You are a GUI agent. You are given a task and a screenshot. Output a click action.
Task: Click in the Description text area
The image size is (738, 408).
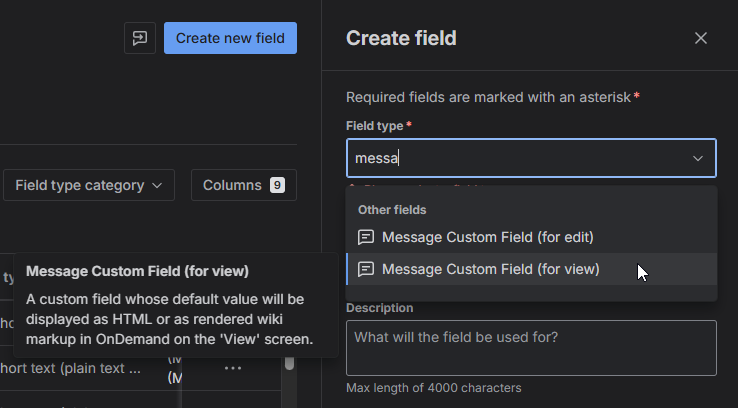click(531, 347)
